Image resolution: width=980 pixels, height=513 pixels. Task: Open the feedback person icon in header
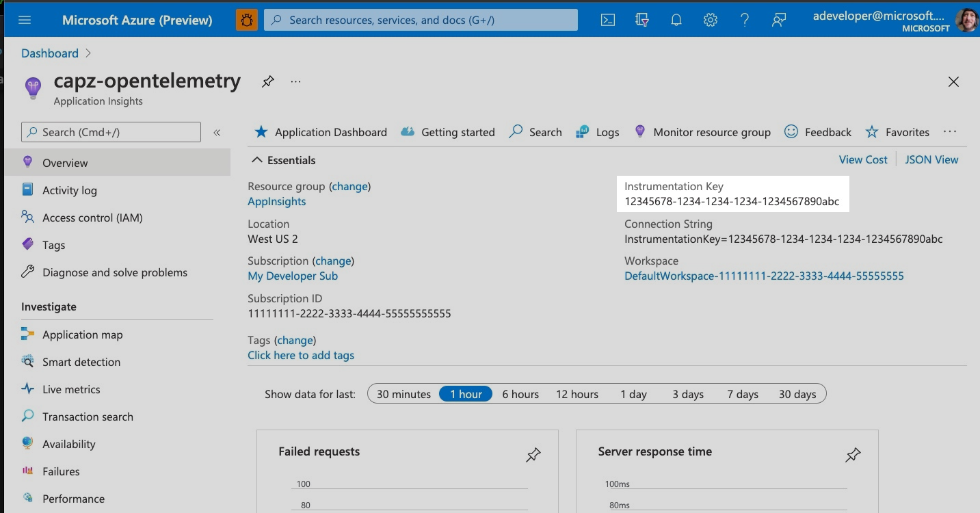coord(778,20)
